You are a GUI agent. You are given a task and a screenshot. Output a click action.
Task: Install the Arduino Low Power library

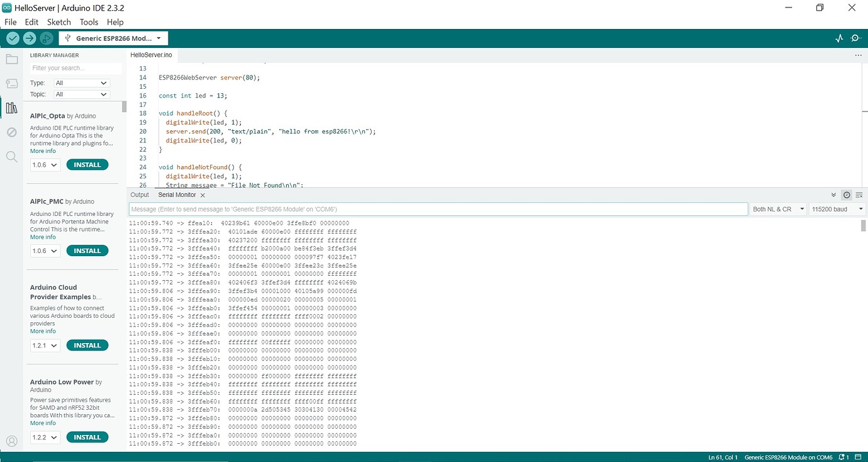click(x=87, y=436)
